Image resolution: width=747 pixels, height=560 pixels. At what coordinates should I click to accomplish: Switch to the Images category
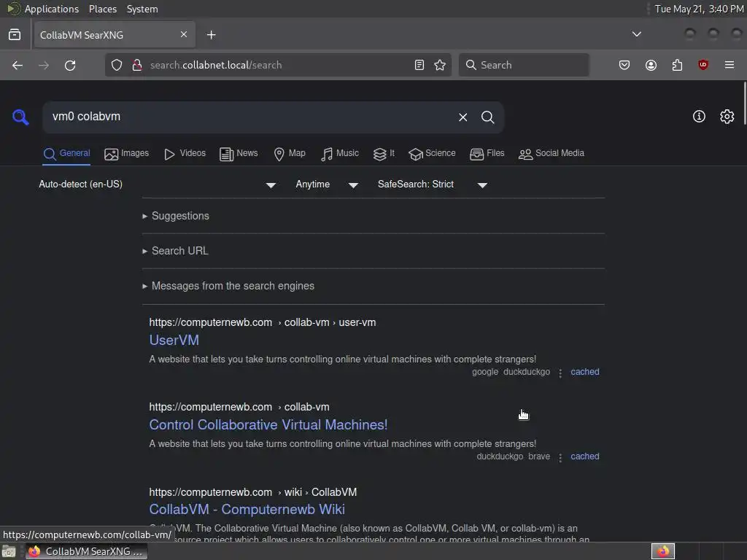[127, 153]
